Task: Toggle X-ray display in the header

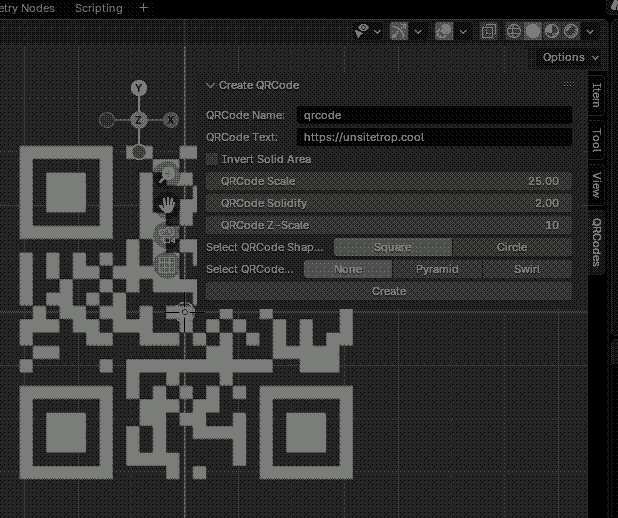Action: click(488, 32)
